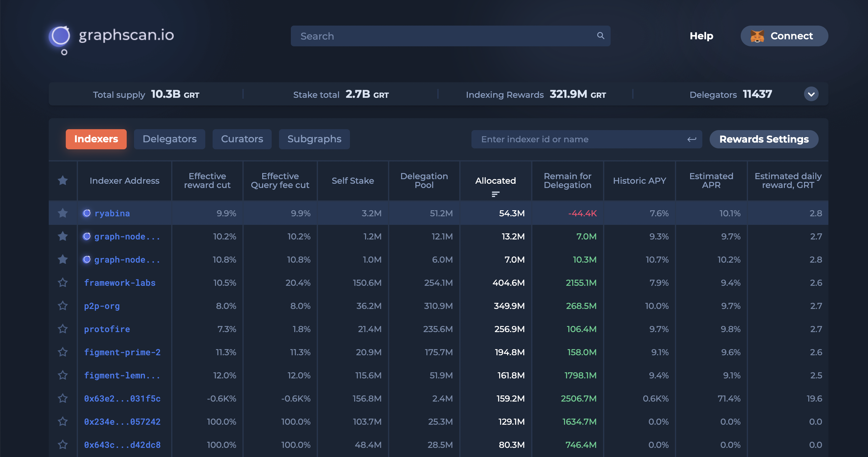Expand the network stats bar chevron

click(x=811, y=94)
